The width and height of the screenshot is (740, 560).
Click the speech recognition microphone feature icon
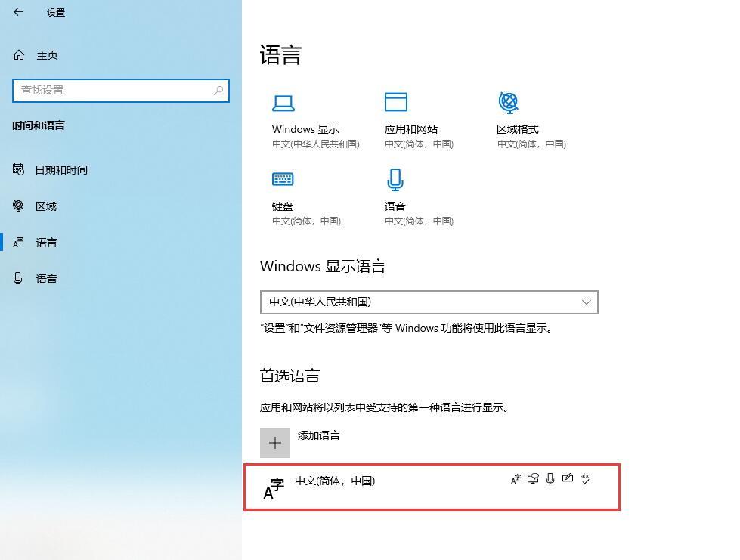pos(550,479)
